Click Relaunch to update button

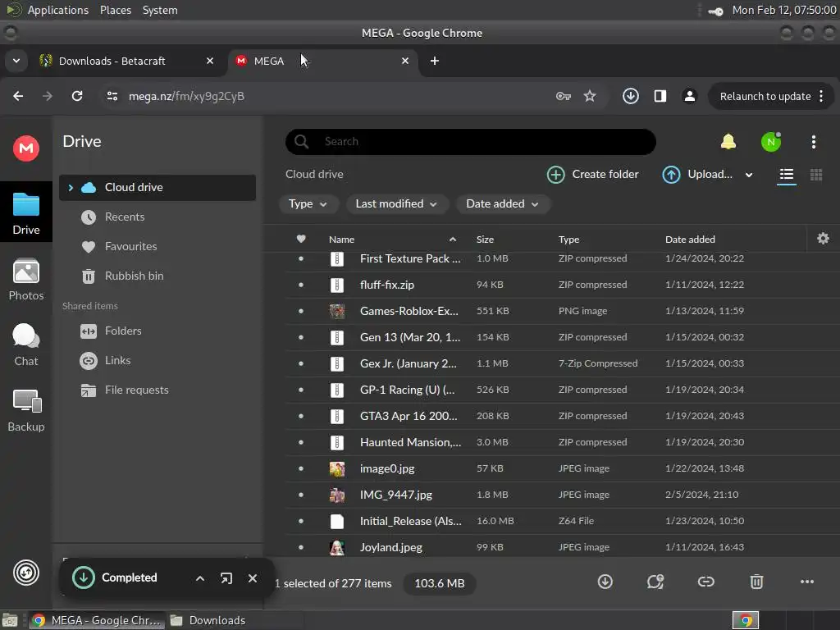[765, 97]
